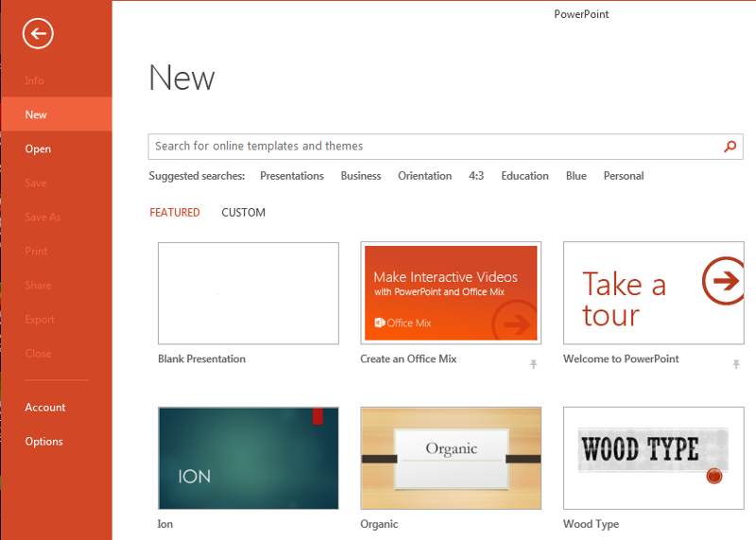The image size is (756, 540).
Task: Switch to the CUSTOM tab
Action: click(x=243, y=213)
